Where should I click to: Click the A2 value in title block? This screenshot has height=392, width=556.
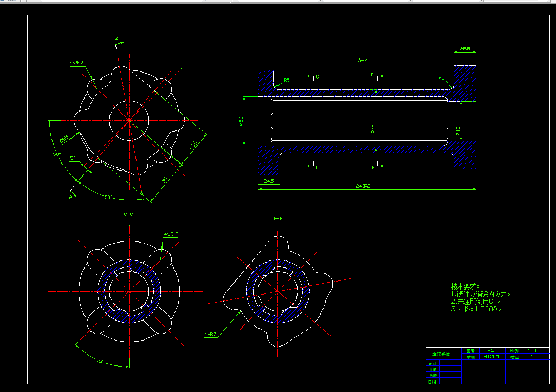click(490, 350)
